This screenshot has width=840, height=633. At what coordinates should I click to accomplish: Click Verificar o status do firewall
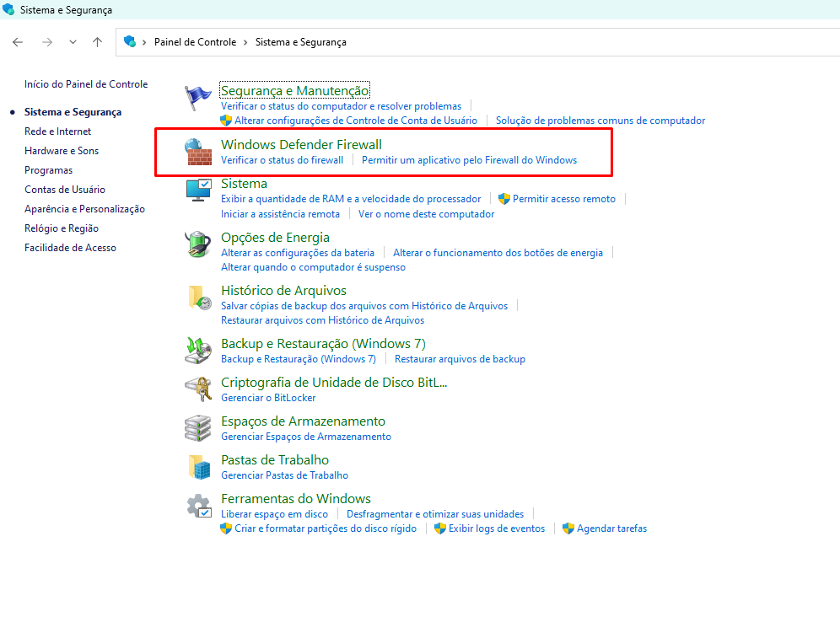[x=283, y=160]
